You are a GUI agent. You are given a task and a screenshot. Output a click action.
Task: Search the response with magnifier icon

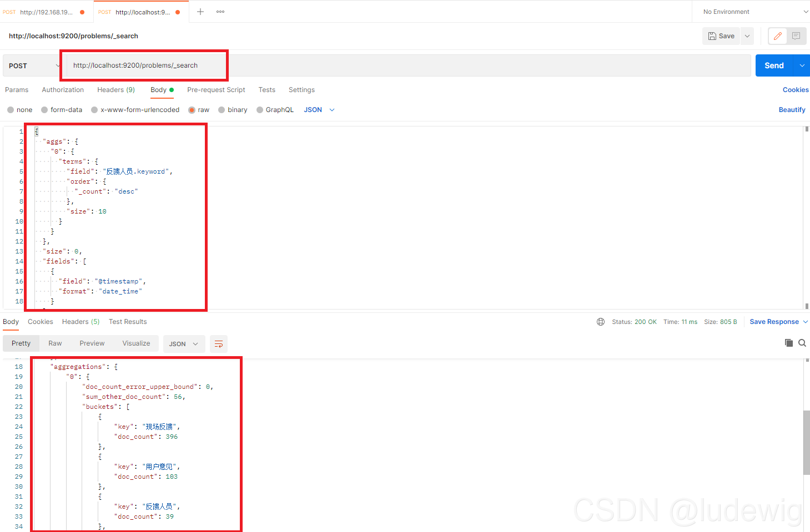(802, 343)
